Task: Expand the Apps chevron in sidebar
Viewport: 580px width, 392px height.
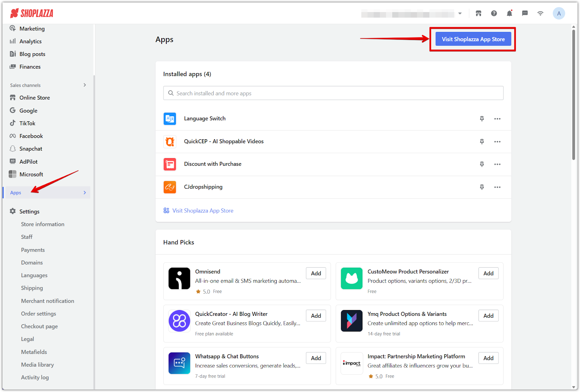Action: (85, 193)
